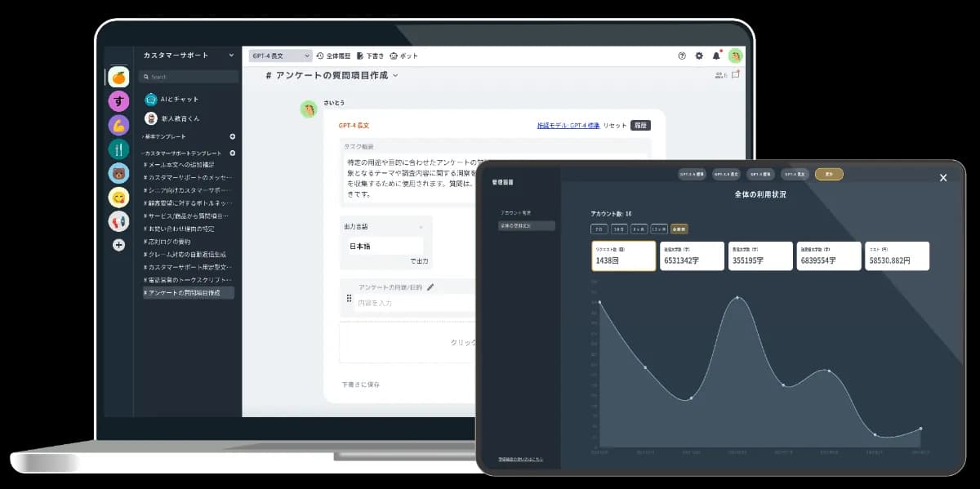The image size is (980, 489).
Task: Open the 全体履歴 history view
Action: tap(335, 56)
